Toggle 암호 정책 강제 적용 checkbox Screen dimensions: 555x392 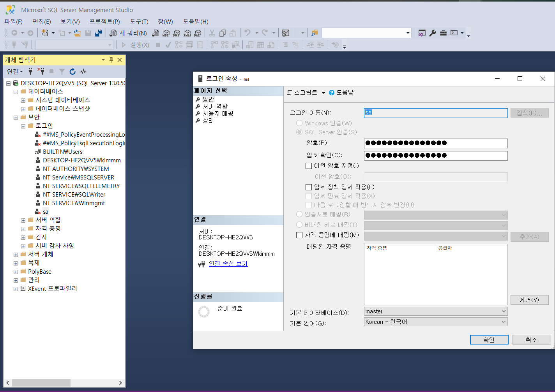[x=309, y=187]
